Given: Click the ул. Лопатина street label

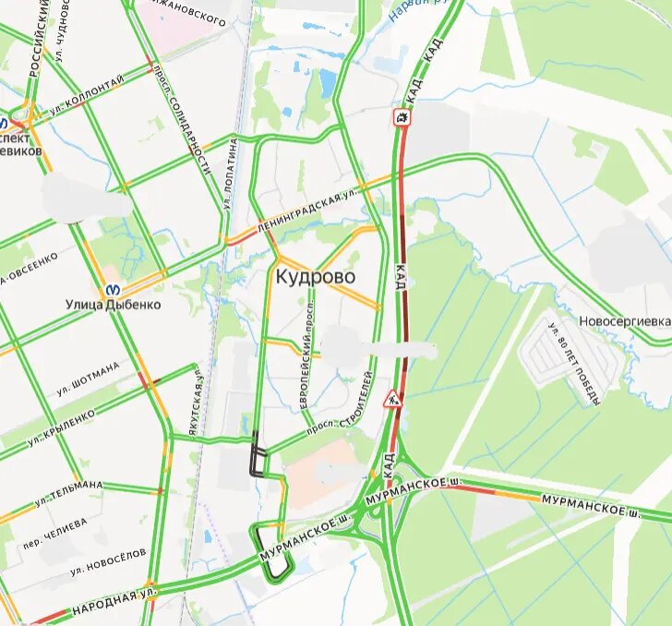Looking at the screenshot, I should 230,174.
